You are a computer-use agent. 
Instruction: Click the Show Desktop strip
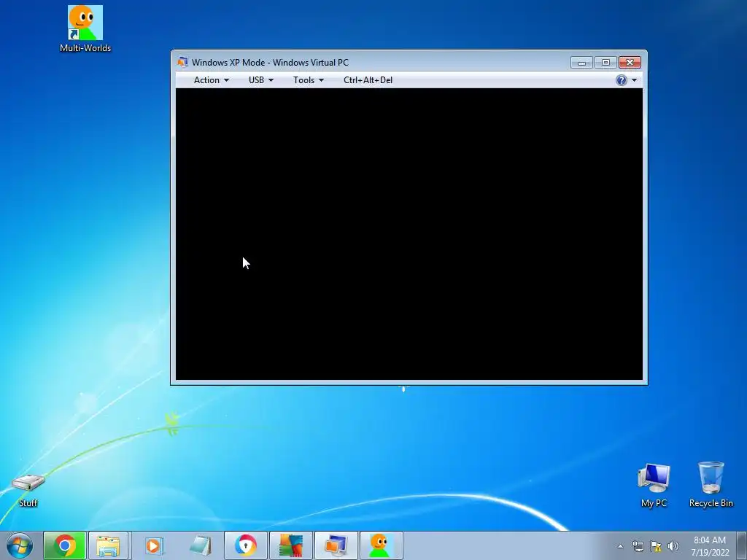click(x=742, y=545)
